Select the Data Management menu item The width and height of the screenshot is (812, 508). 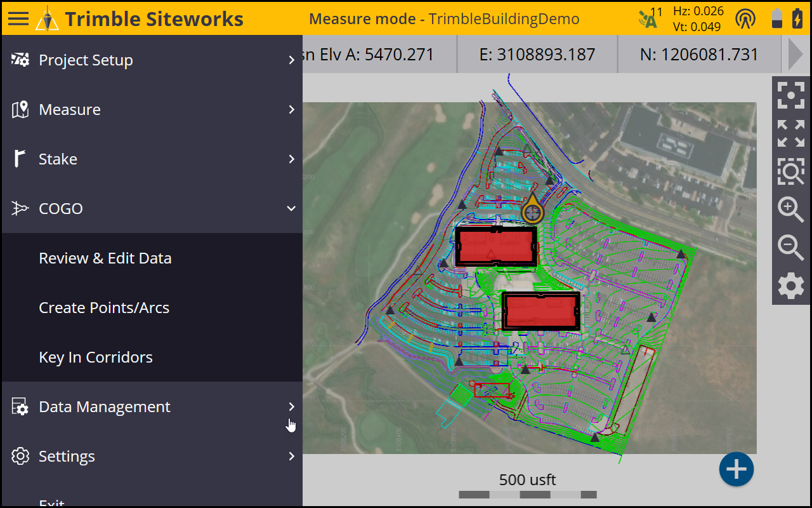point(152,406)
